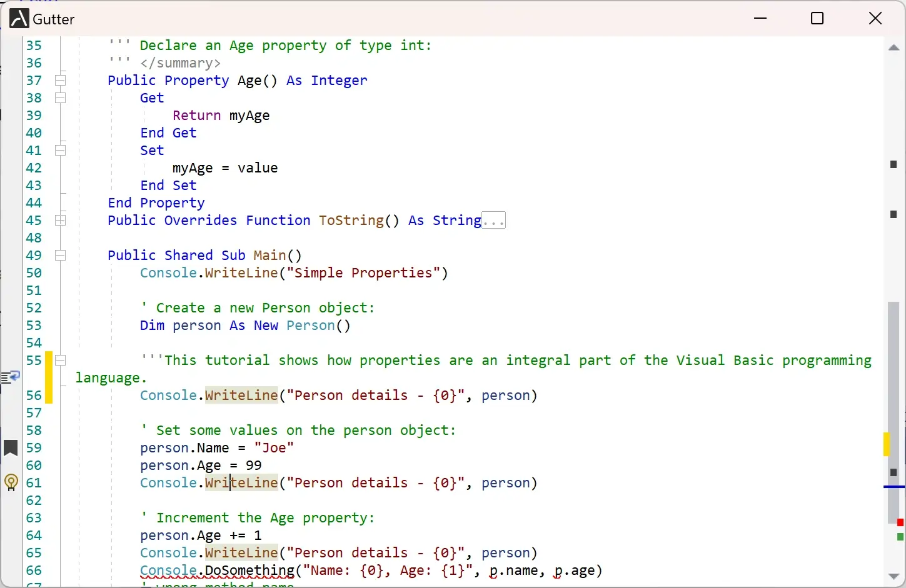Expand the collapsed ToString function at line 45

61,220
